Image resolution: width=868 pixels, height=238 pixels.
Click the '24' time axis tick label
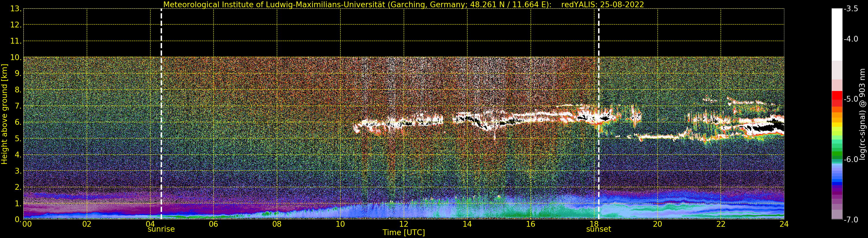(784, 224)
